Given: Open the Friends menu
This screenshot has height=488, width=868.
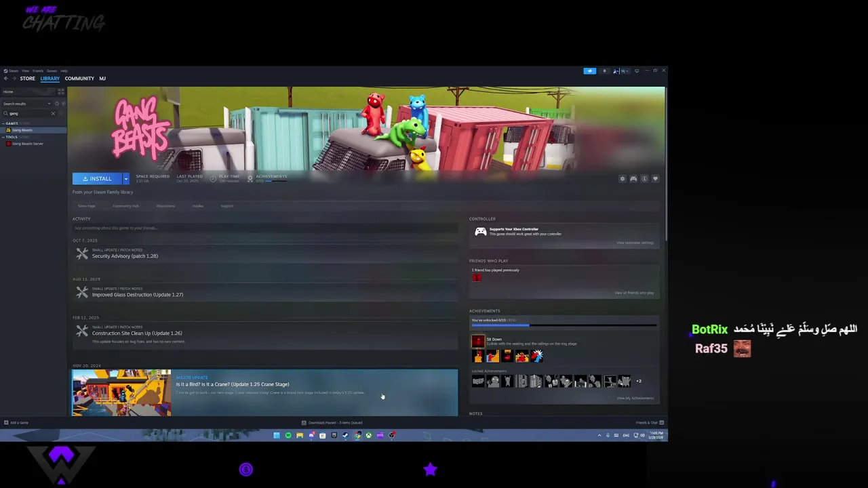Looking at the screenshot, I should point(38,70).
